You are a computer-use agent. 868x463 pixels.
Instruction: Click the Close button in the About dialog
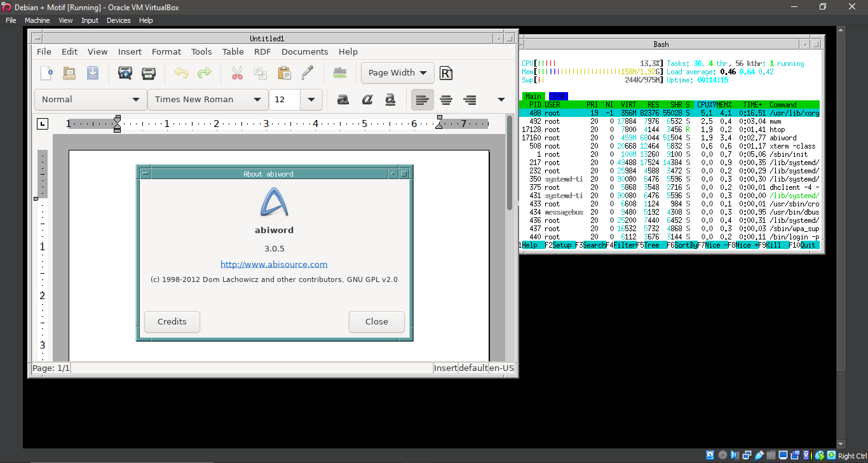tap(376, 322)
